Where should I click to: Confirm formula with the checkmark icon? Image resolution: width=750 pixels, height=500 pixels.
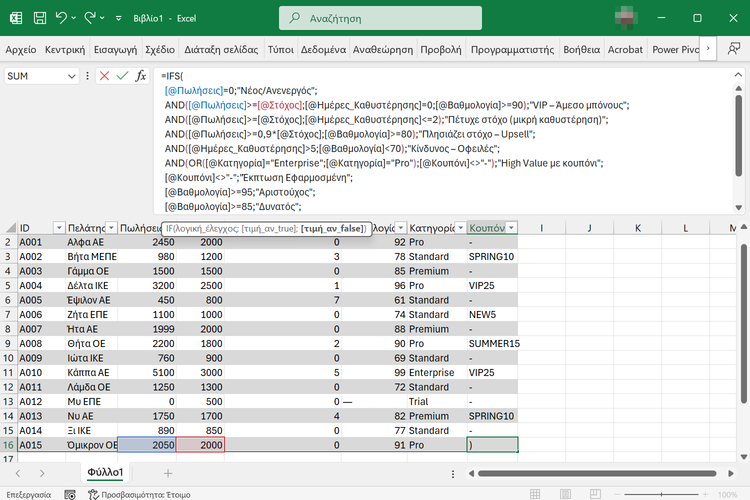coord(122,76)
